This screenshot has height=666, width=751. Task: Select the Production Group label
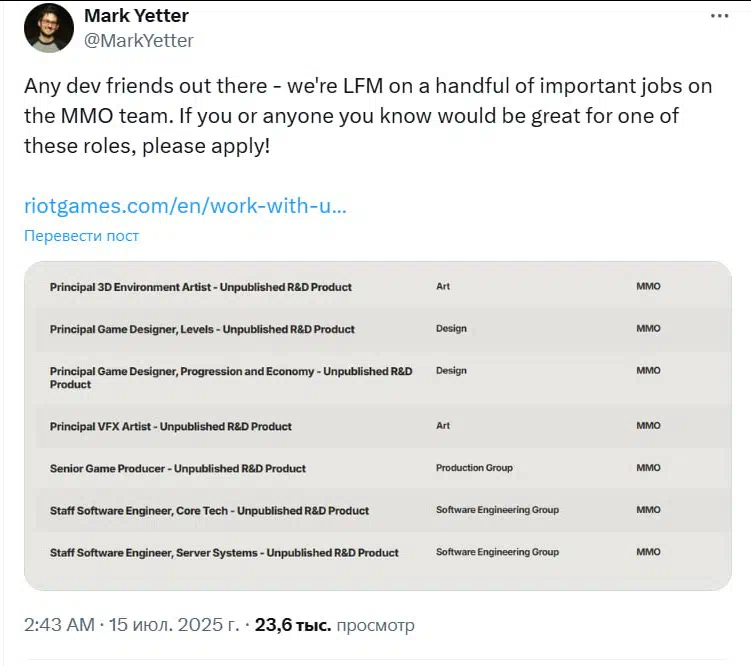(474, 468)
